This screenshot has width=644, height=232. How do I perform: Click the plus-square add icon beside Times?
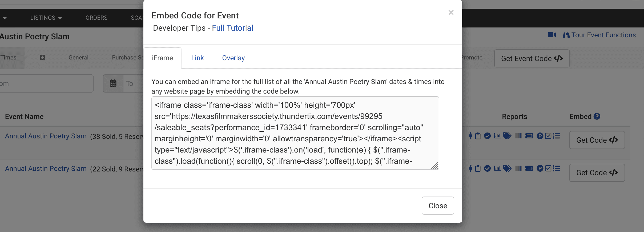tap(42, 57)
